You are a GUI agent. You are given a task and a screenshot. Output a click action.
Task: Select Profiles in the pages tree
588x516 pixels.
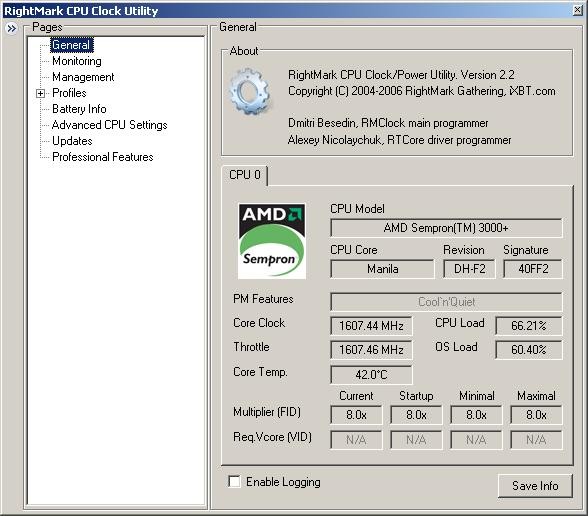69,93
